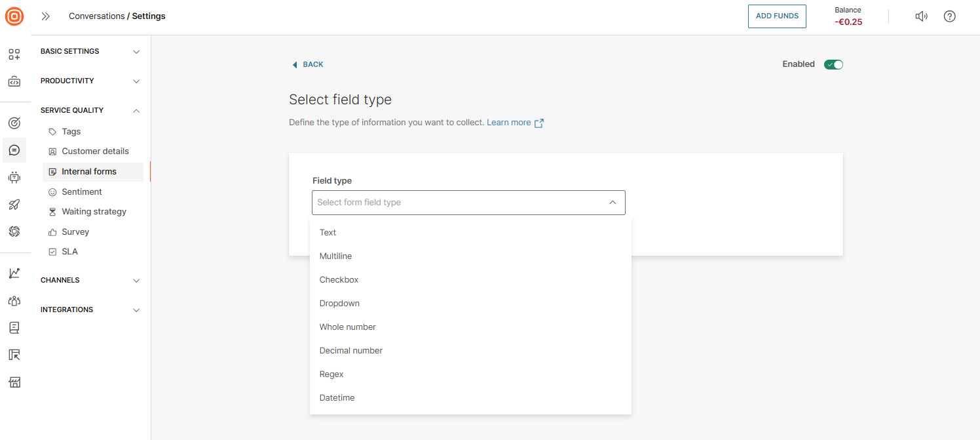The height and width of the screenshot is (440, 980).
Task: Click the speaker announcements icon
Action: point(921,16)
